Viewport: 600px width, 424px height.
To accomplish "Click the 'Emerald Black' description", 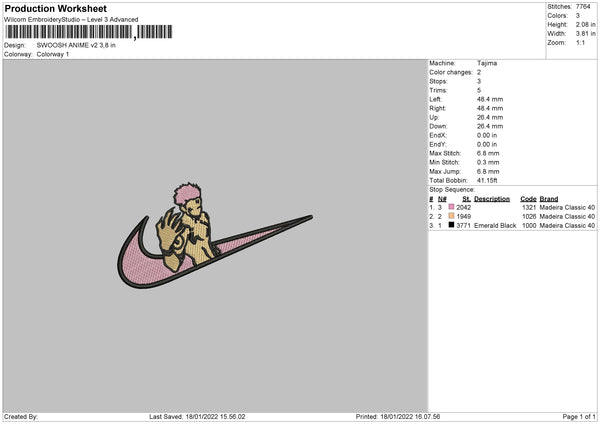I will point(495,226).
